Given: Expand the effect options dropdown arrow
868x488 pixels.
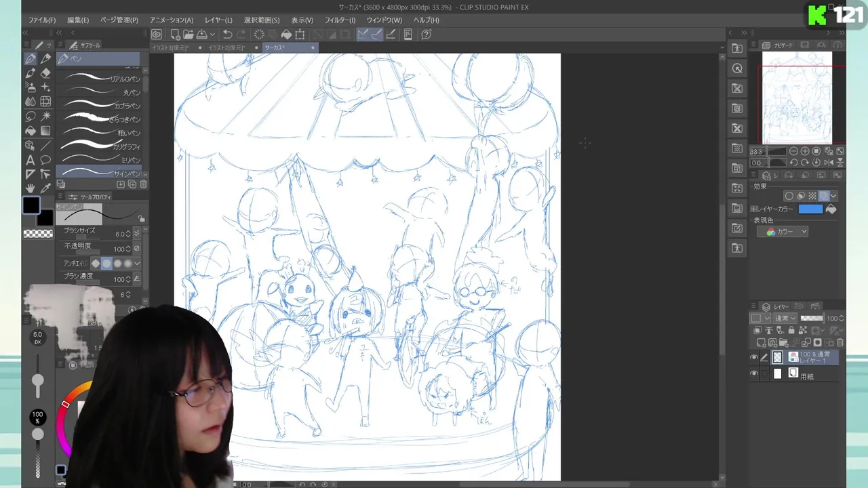Looking at the screenshot, I should (x=833, y=196).
